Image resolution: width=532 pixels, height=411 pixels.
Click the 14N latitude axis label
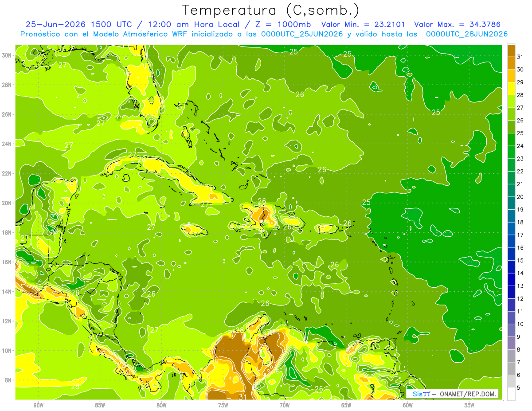pyautogui.click(x=7, y=291)
